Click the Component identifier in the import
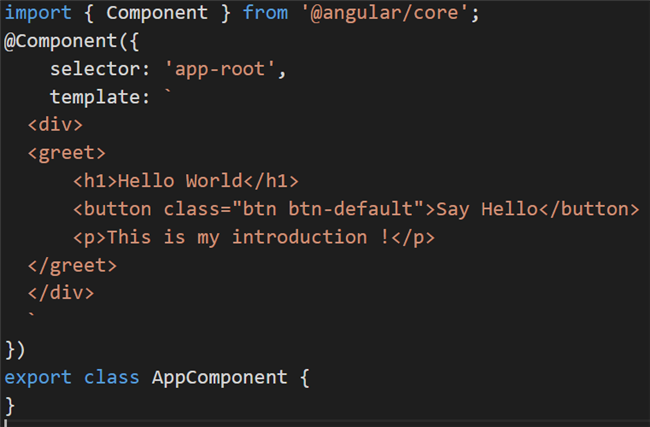 tap(157, 13)
